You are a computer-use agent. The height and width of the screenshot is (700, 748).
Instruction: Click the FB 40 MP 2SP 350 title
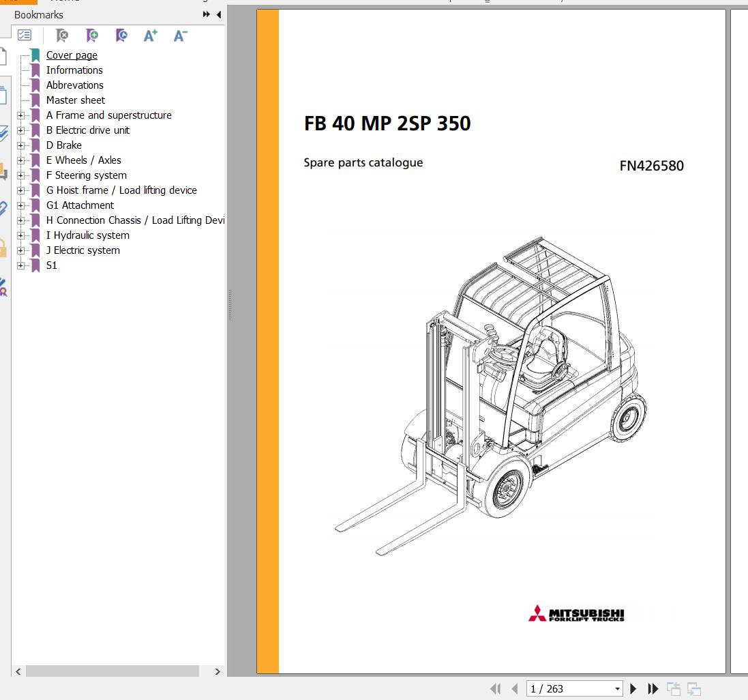point(387,123)
